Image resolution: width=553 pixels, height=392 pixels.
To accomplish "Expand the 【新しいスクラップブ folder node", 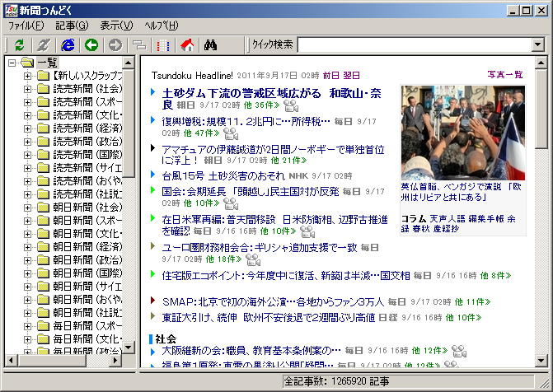I will pos(27,76).
